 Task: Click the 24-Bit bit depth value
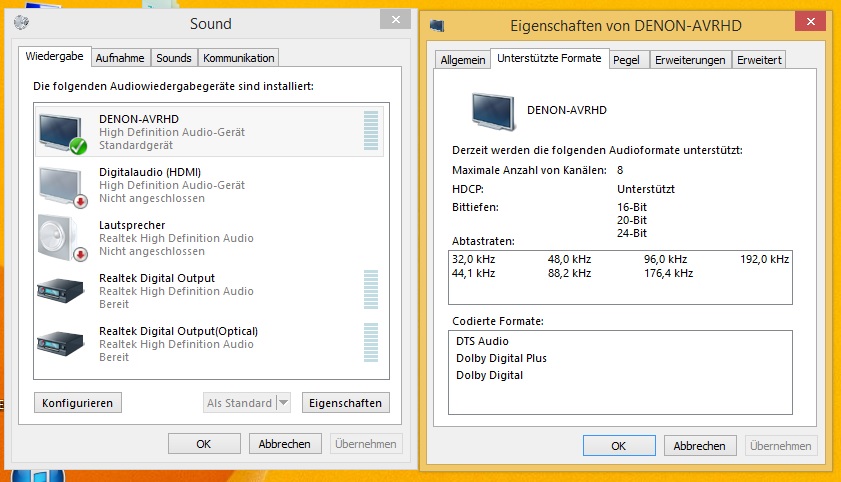pyautogui.click(x=632, y=233)
